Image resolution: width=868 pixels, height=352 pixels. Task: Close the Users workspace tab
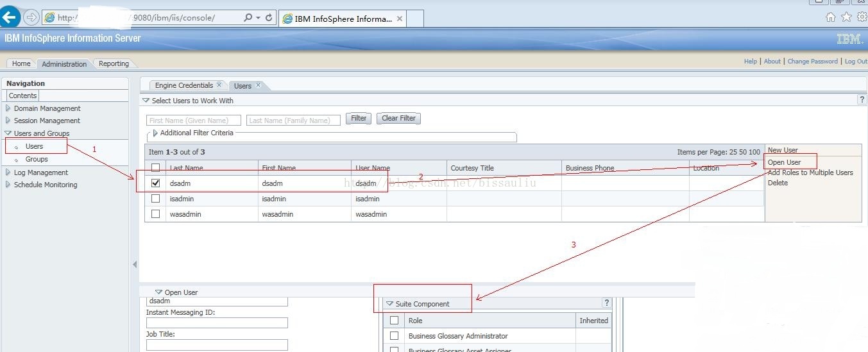coord(259,85)
